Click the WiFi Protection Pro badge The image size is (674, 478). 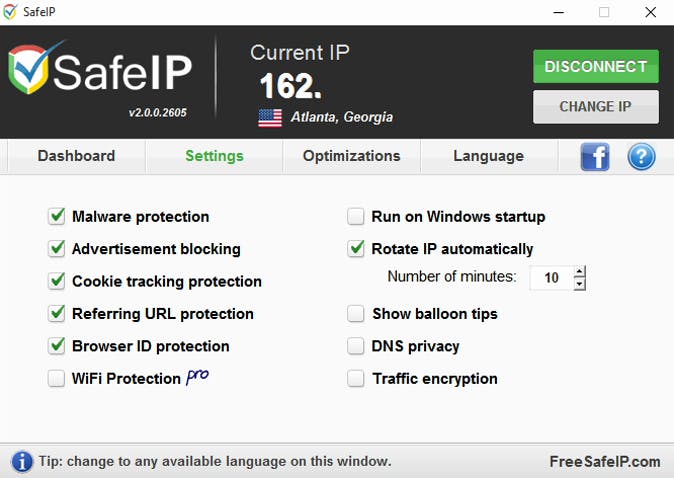coord(196,377)
